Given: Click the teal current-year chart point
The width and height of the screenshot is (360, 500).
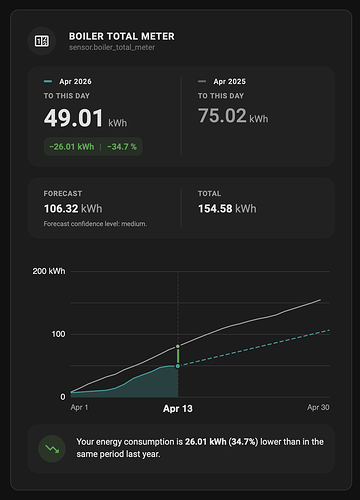Looking at the screenshot, I should tap(178, 366).
